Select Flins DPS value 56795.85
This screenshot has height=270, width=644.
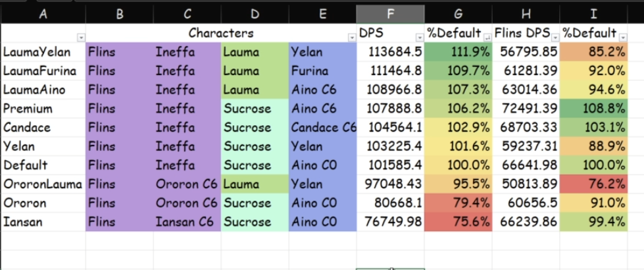coord(526,52)
